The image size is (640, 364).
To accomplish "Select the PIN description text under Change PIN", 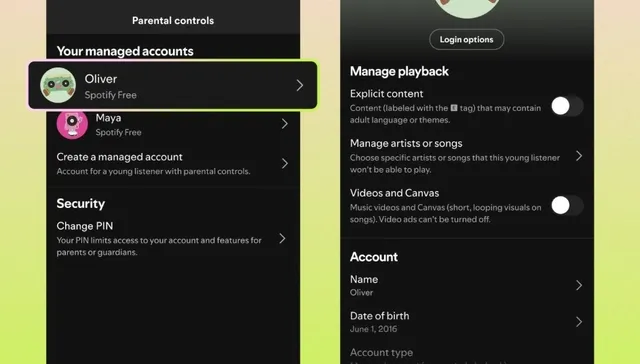I will [159, 246].
